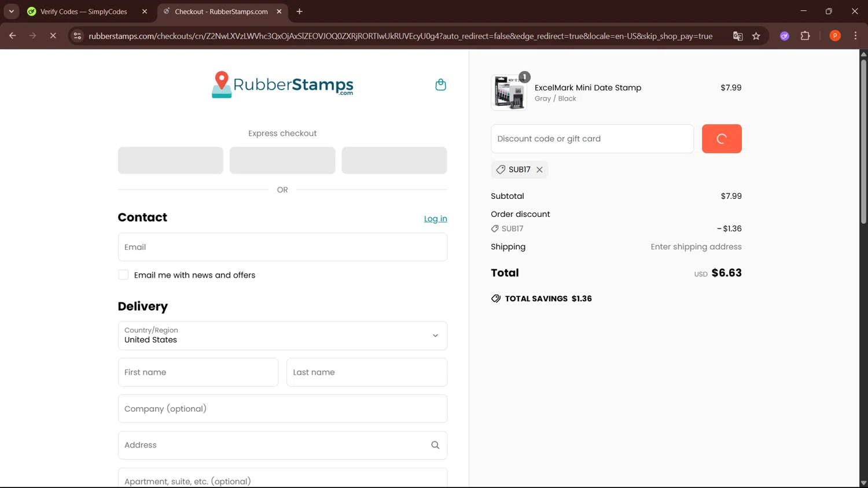The height and width of the screenshot is (488, 868).
Task: Select the Checkout RubberStamps.com tab
Action: (x=222, y=12)
